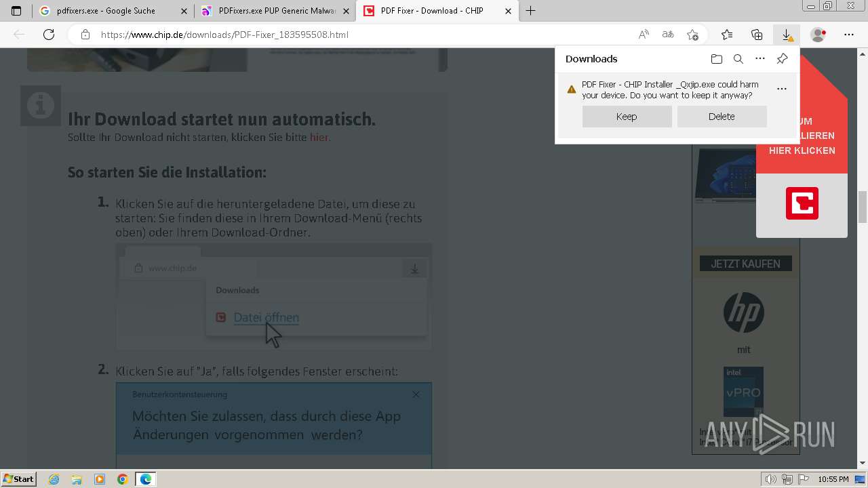This screenshot has width=868, height=488.
Task: Delete the PDF Fixer CHIP Installer download
Action: pos(722,117)
